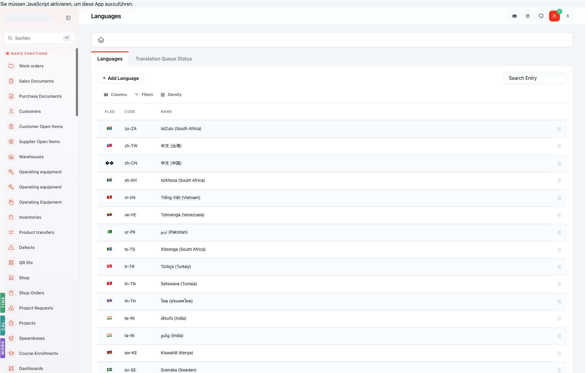The image size is (588, 373).
Task: Open Course Enrollments in sidebar
Action: pos(39,353)
